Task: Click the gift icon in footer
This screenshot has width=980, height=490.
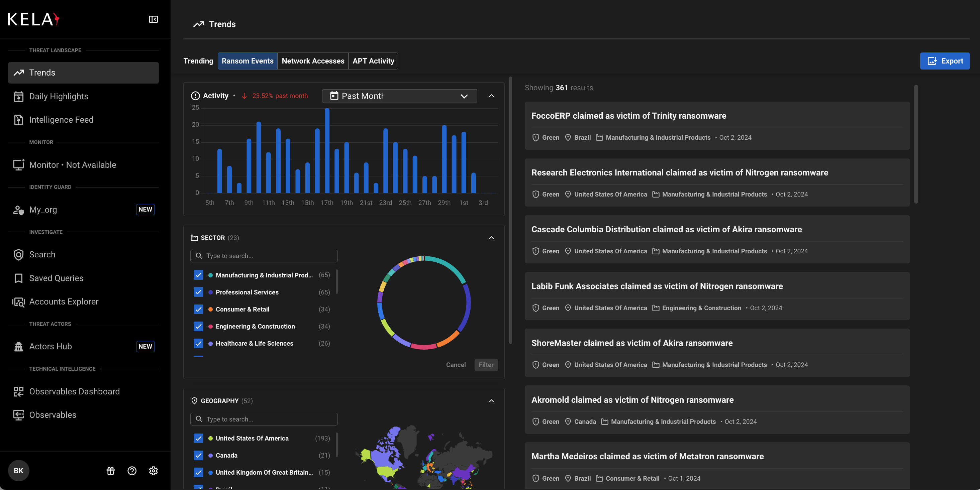Action: pos(111,471)
